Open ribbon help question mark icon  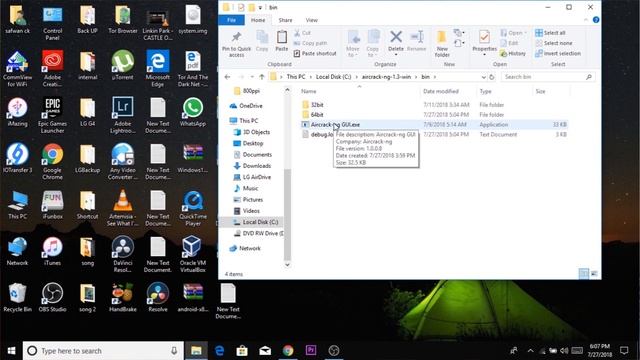(596, 20)
